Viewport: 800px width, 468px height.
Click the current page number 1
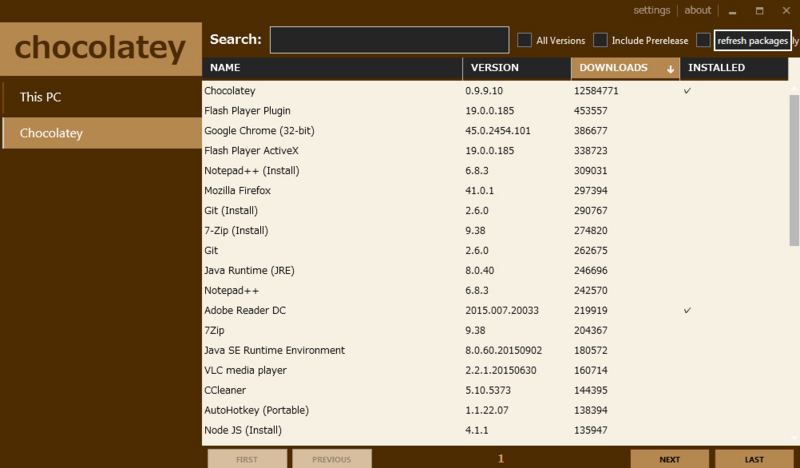(x=501, y=459)
